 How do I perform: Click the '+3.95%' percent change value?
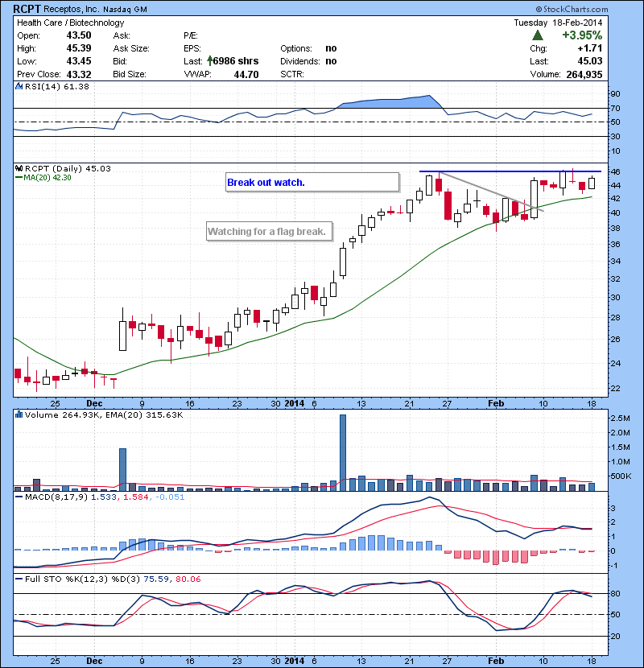click(x=582, y=35)
